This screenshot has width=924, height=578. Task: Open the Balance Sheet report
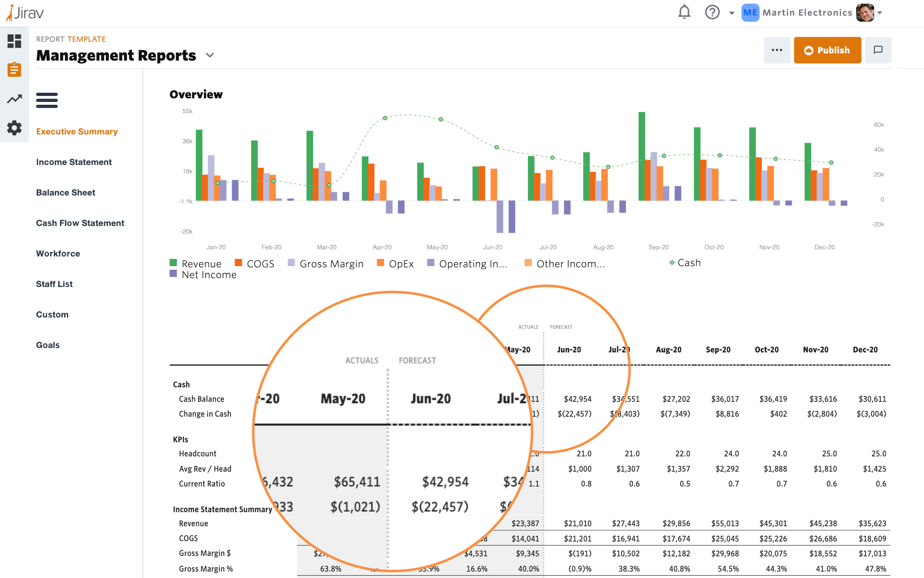point(65,192)
